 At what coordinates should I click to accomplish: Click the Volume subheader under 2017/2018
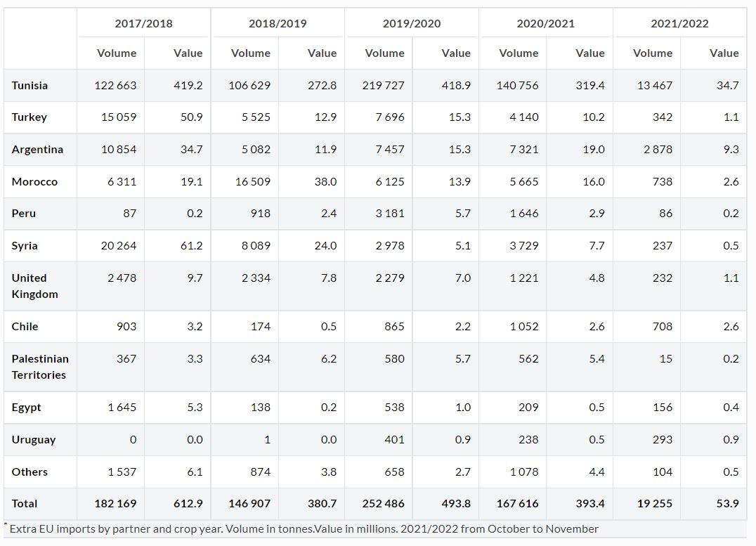point(117,53)
